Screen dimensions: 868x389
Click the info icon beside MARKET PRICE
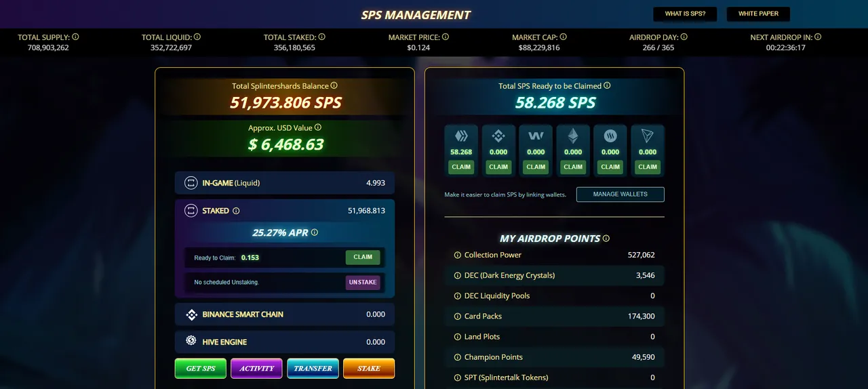point(446,37)
